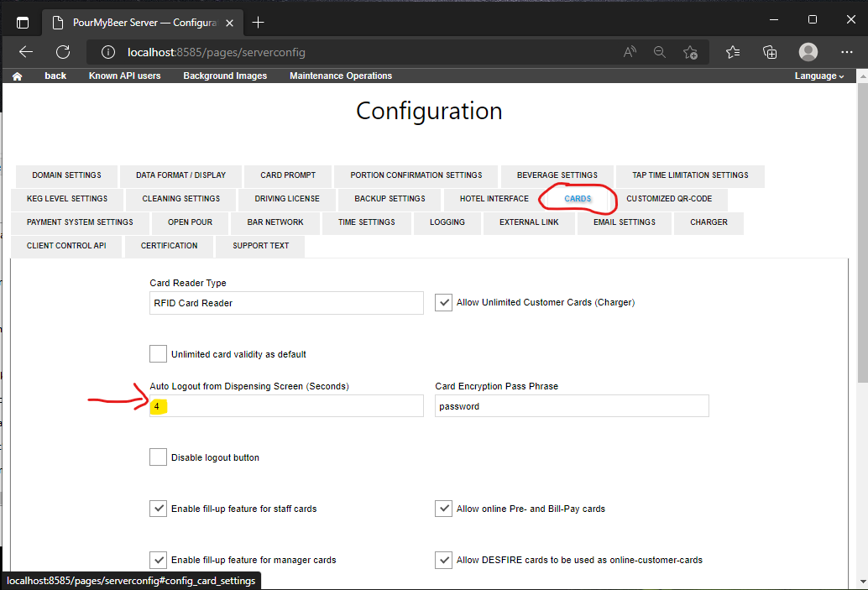This screenshot has height=590, width=868.
Task: Open the Open Pour tab
Action: click(190, 222)
